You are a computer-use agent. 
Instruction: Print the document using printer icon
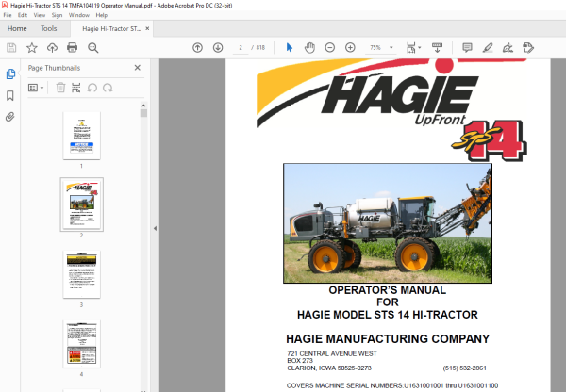(x=73, y=48)
